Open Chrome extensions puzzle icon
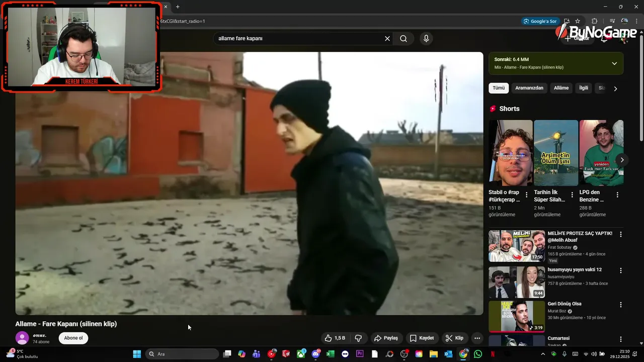 click(x=595, y=21)
